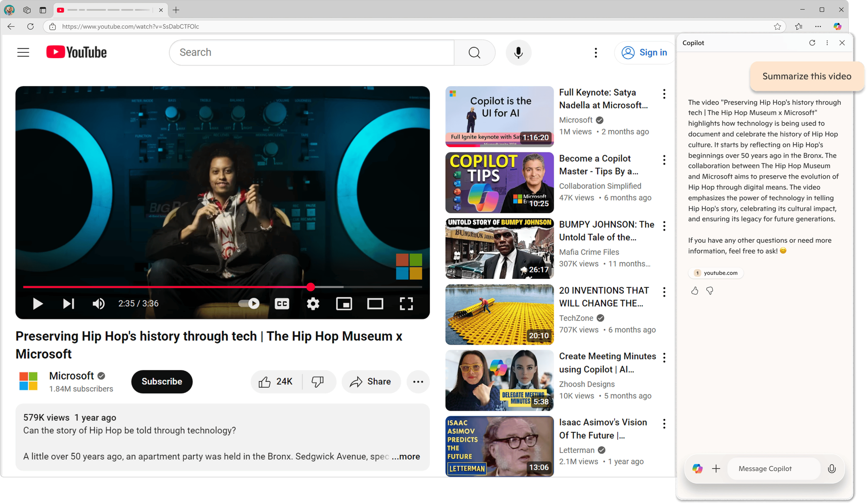
Task: Reload the page
Action: pyautogui.click(x=30, y=27)
